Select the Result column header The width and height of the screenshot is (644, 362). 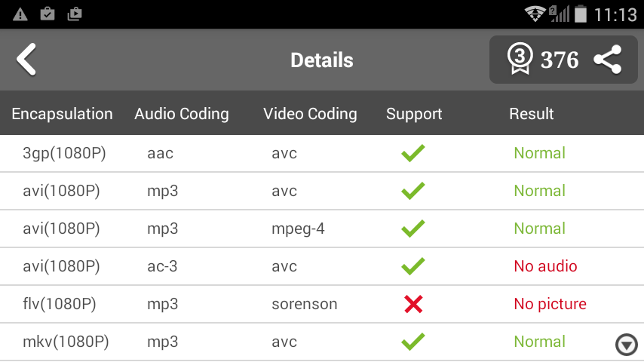532,114
